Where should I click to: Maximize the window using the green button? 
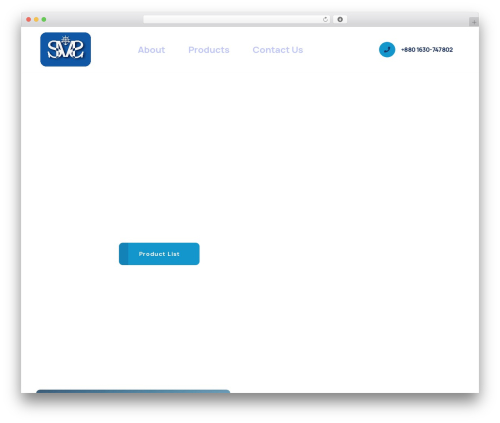click(44, 20)
